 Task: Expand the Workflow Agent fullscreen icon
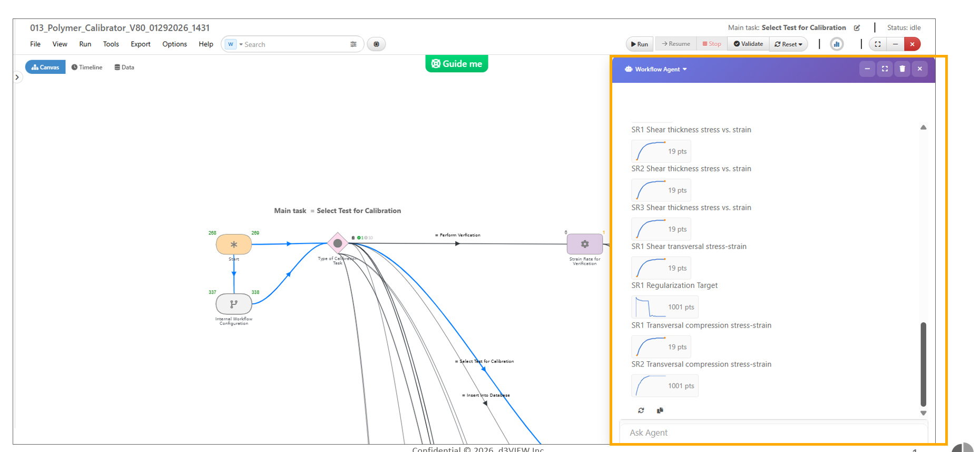click(885, 69)
